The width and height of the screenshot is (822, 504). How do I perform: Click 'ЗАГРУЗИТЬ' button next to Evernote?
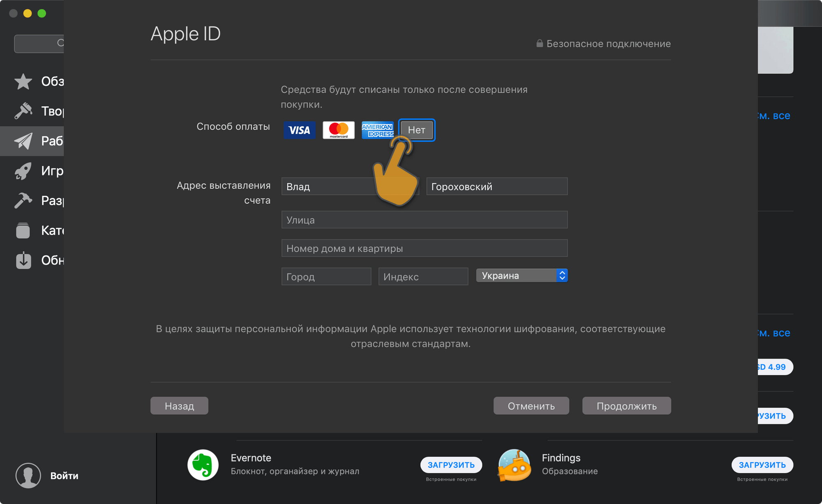coord(451,465)
